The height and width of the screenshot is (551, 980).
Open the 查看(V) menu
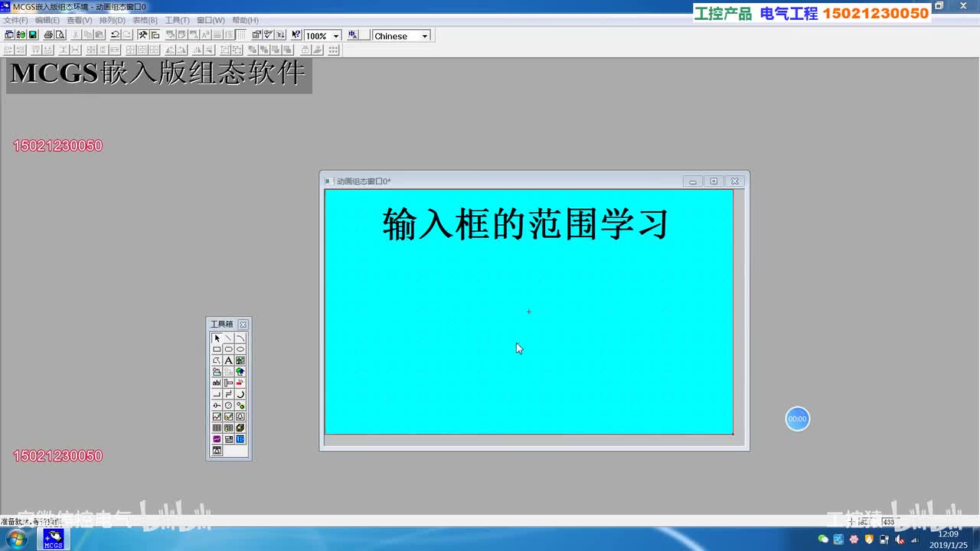click(x=80, y=20)
